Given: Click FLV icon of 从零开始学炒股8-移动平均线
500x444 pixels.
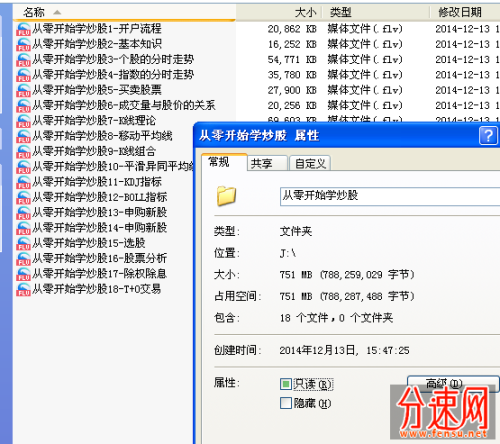Looking at the screenshot, I should point(23,136).
